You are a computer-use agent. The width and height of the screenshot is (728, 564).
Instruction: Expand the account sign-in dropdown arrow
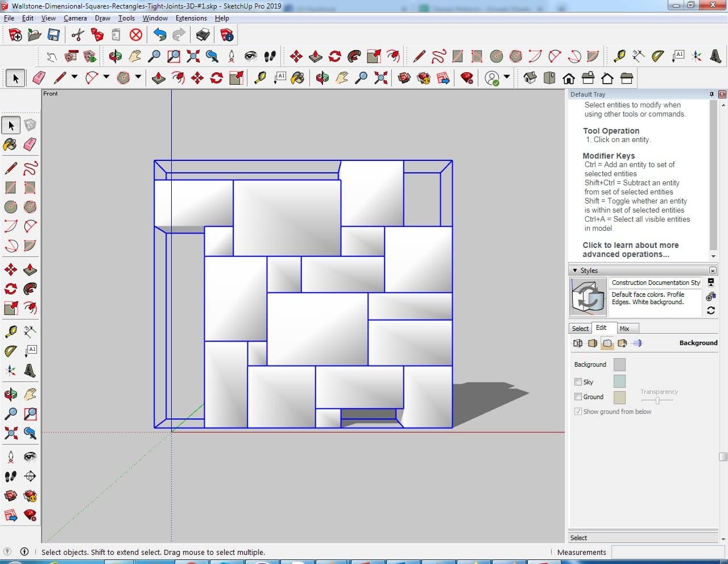pos(507,77)
